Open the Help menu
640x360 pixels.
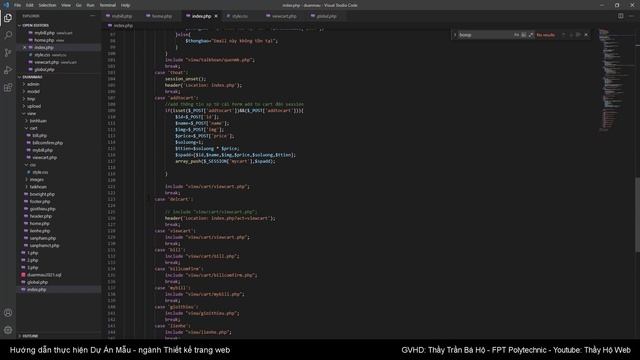[x=125, y=5]
